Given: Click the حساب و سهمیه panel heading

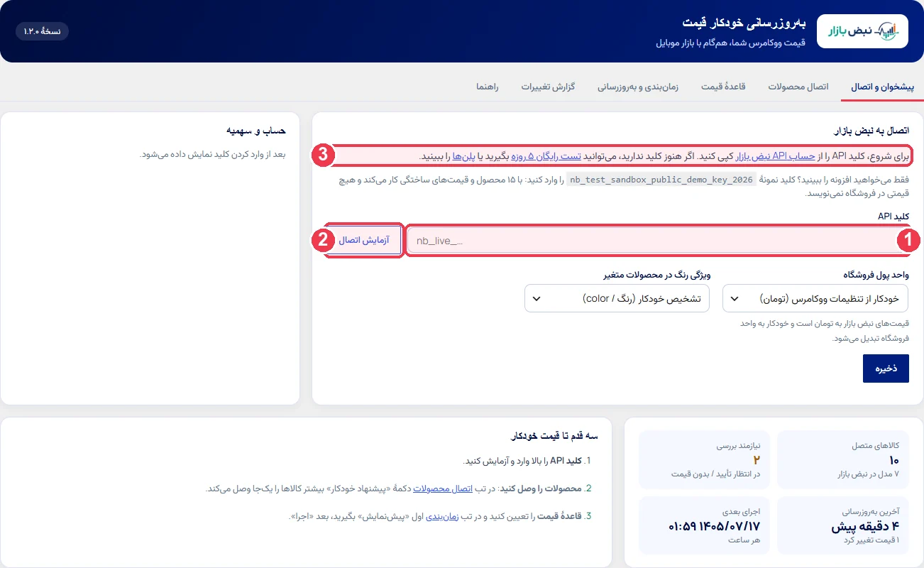Looking at the screenshot, I should tap(255, 131).
